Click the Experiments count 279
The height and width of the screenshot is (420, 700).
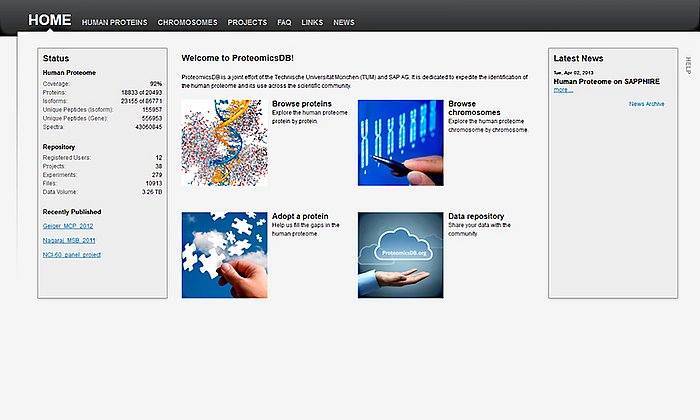(x=157, y=175)
